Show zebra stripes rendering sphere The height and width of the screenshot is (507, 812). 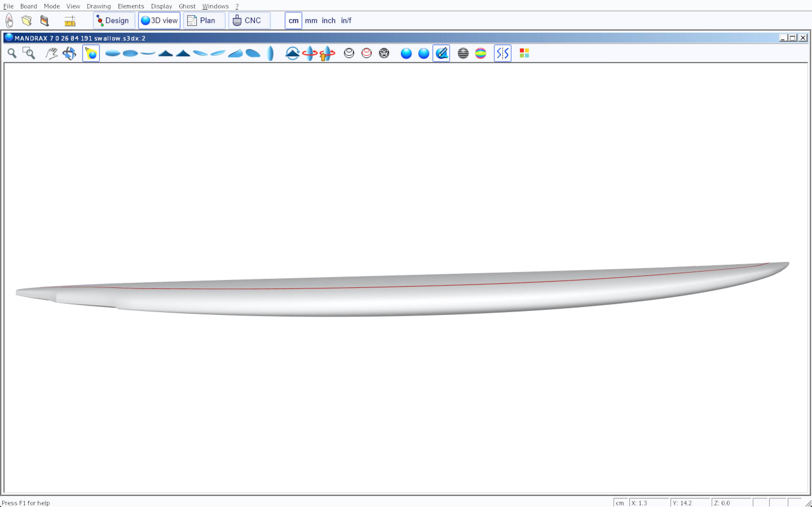[x=463, y=53]
